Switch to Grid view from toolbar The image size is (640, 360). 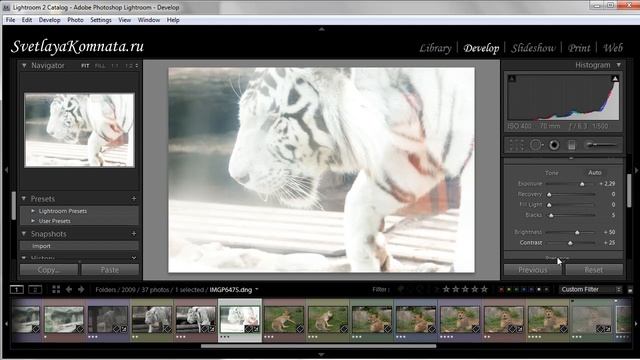(x=56, y=289)
